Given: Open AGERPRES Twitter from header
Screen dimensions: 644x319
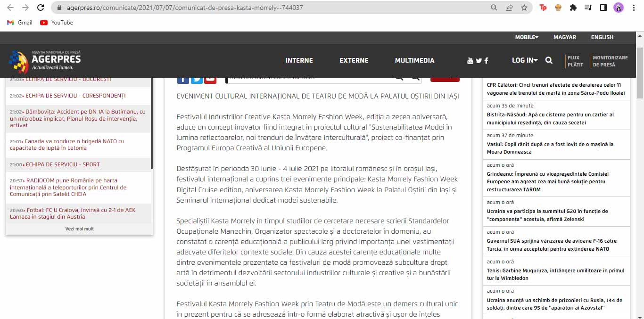Looking at the screenshot, I should coord(479,60).
